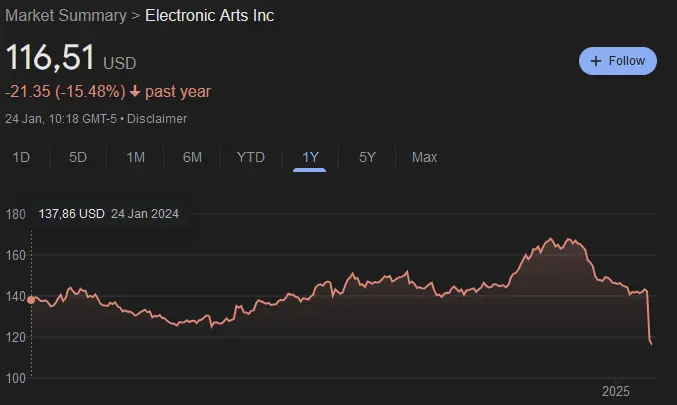Click the plus icon in Follow button

pyautogui.click(x=596, y=61)
